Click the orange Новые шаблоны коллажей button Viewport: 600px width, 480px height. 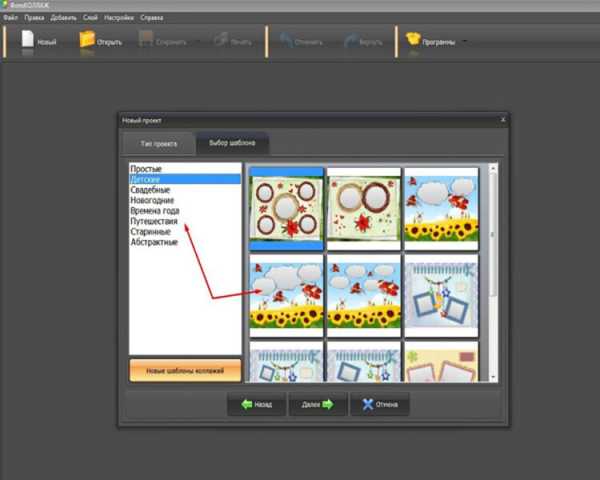(185, 370)
